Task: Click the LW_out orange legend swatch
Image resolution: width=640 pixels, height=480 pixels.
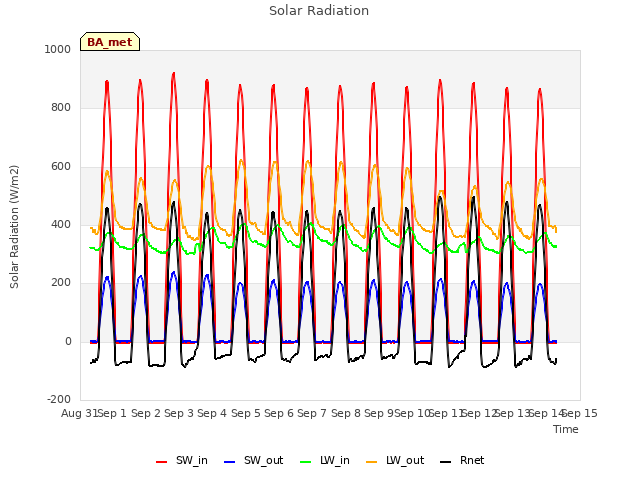Action: 371,462
